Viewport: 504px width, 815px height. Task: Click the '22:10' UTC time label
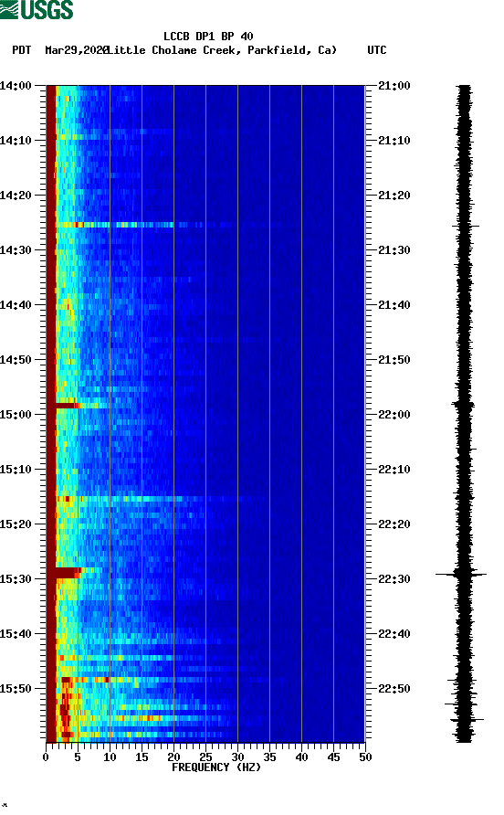point(394,470)
